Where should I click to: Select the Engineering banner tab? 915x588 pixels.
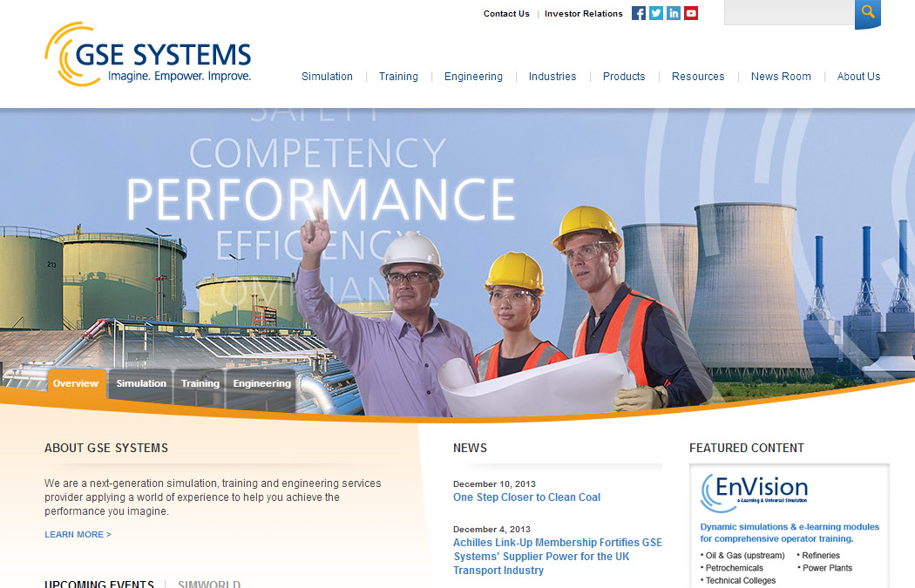coord(261,384)
